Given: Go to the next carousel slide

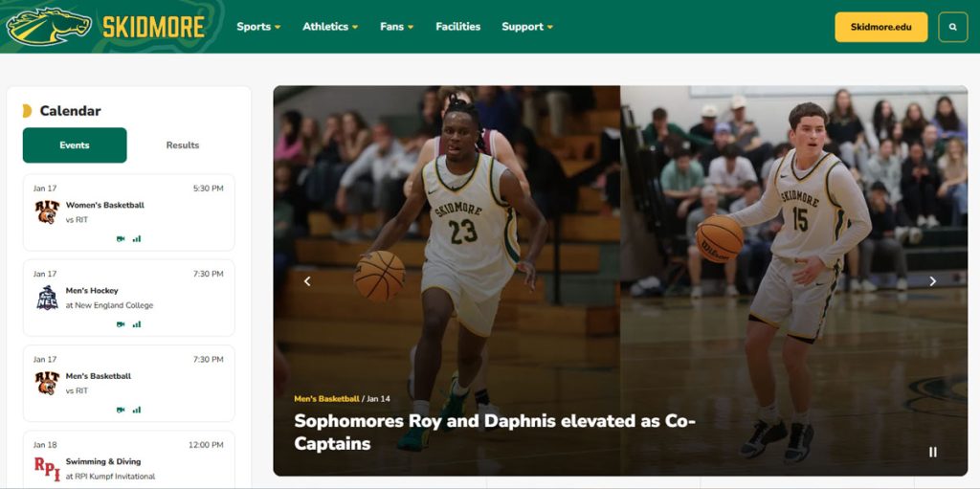Looking at the screenshot, I should click(932, 281).
